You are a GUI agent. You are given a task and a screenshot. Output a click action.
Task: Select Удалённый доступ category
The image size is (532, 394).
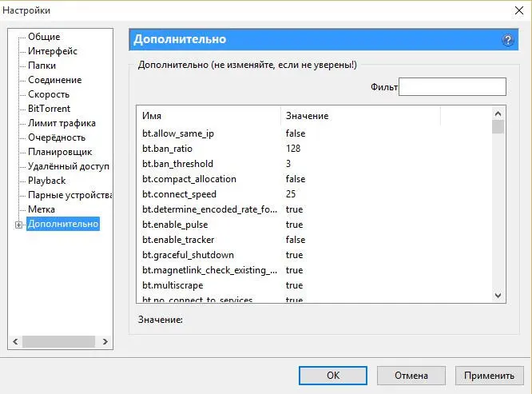[x=69, y=166]
